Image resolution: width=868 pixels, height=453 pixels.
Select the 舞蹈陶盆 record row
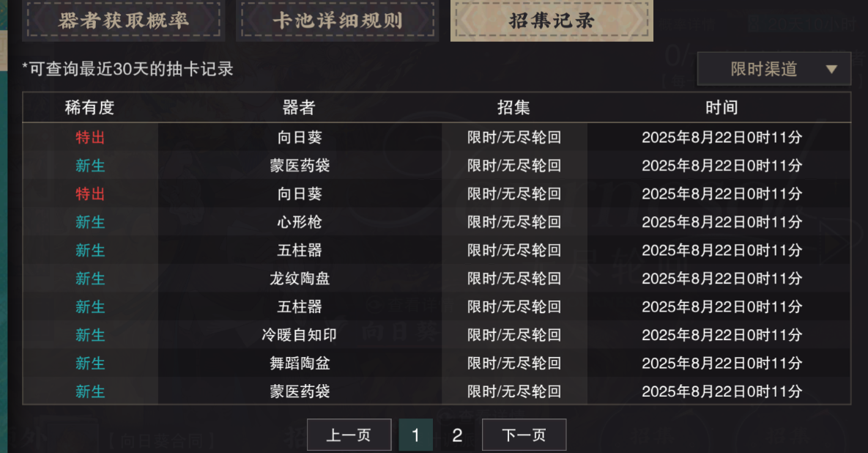click(437, 364)
